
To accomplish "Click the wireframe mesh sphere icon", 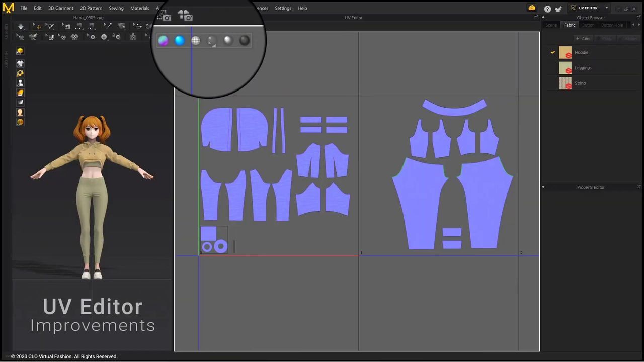I will pyautogui.click(x=196, y=41).
